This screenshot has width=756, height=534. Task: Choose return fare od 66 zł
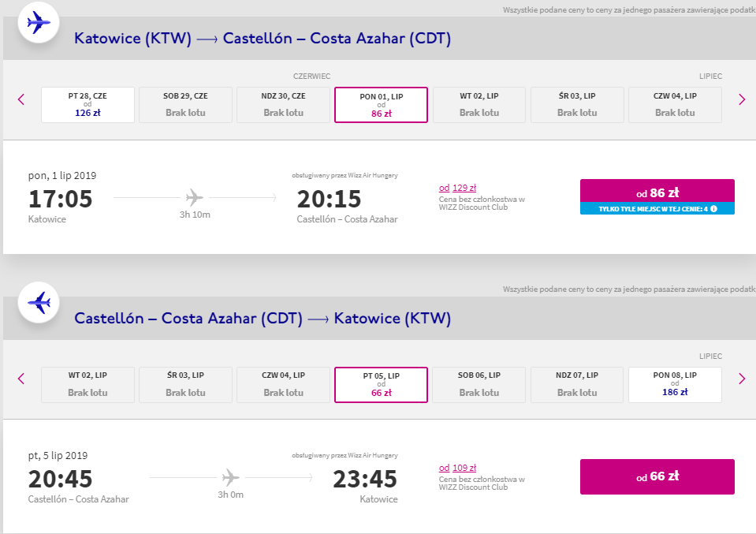pos(657,476)
